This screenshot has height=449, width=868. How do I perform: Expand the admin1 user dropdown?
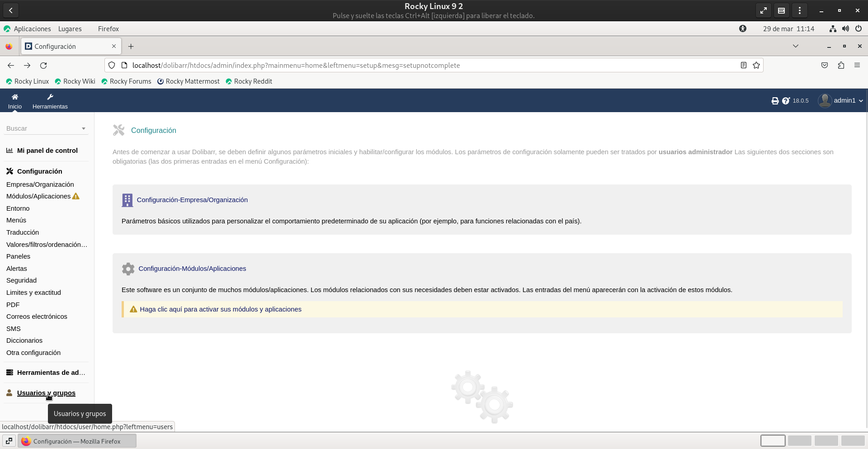pos(841,101)
